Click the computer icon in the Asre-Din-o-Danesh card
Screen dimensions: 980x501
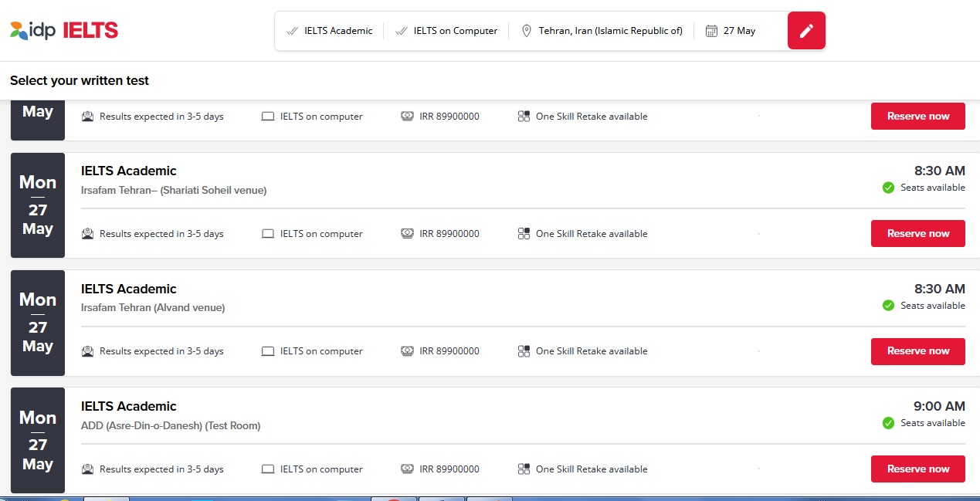click(268, 469)
